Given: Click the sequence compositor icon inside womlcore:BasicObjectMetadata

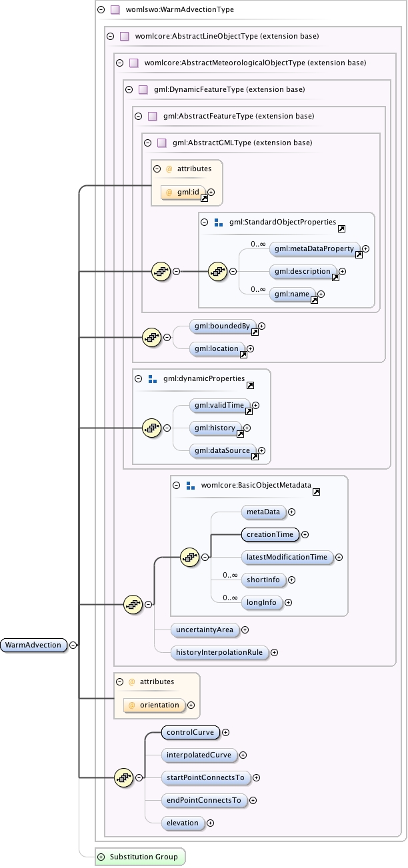Looking at the screenshot, I should point(190,557).
